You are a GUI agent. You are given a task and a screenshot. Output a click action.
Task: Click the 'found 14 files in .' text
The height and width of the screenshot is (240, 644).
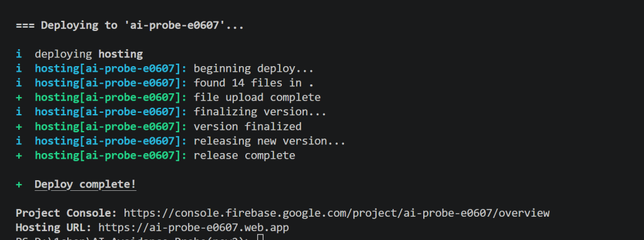254,83
